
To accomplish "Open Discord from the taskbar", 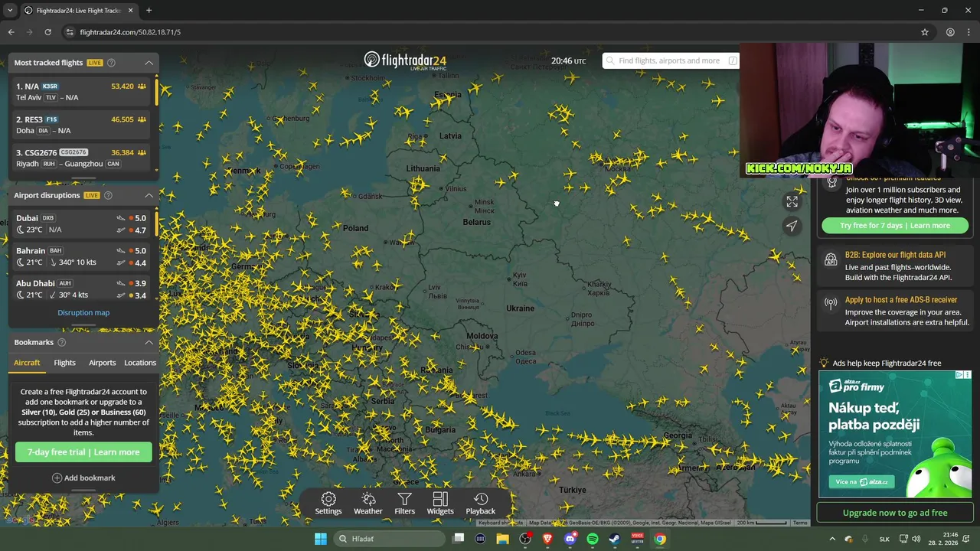I will point(570,539).
